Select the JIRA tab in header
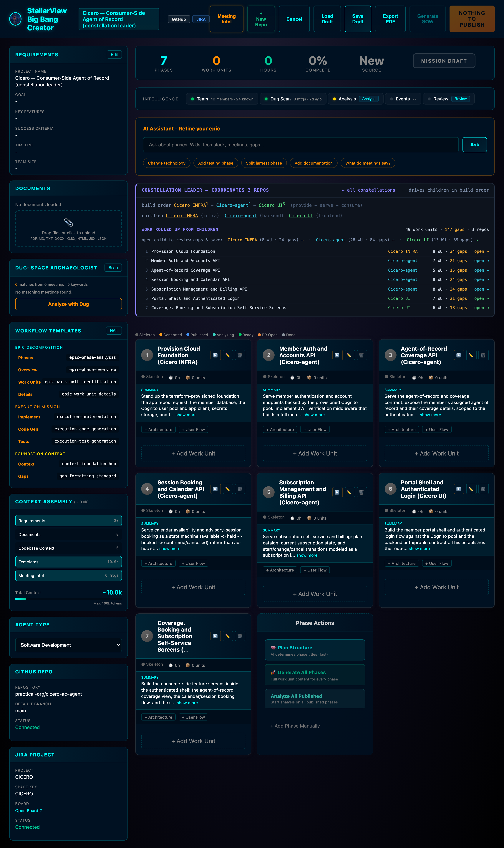The height and width of the screenshot is (848, 504). pos(201,19)
